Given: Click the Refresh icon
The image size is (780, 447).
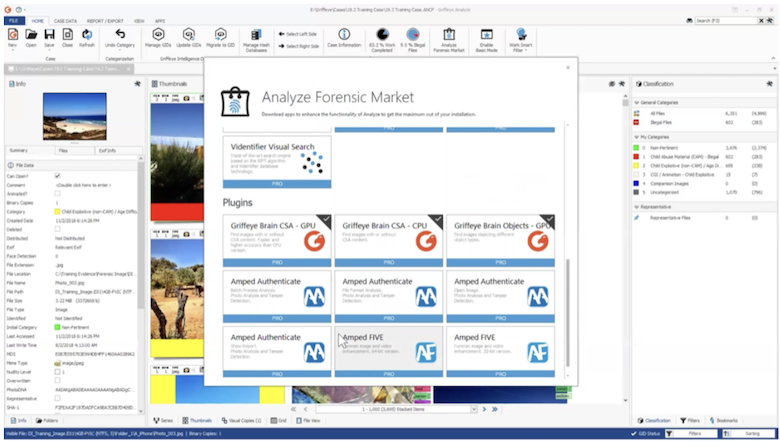Looking at the screenshot, I should [87, 34].
